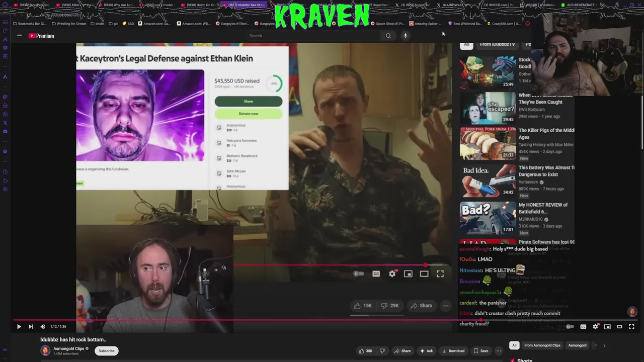Start voice search with microphone icon
The width and height of the screenshot is (644, 362).
pyautogui.click(x=405, y=36)
